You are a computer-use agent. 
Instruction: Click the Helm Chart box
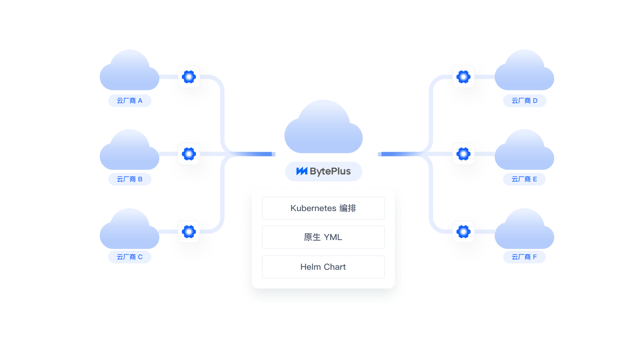click(x=323, y=267)
